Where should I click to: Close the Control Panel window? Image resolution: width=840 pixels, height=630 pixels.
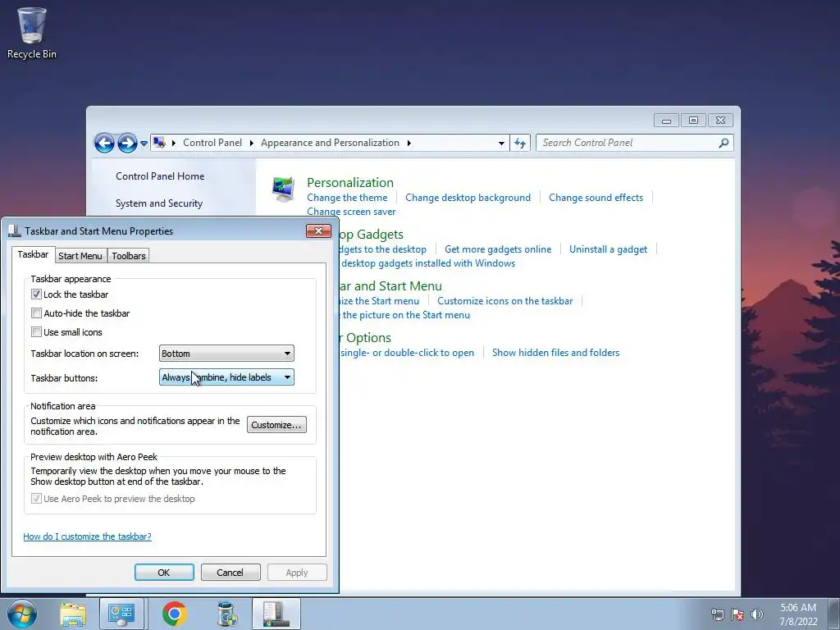720,121
